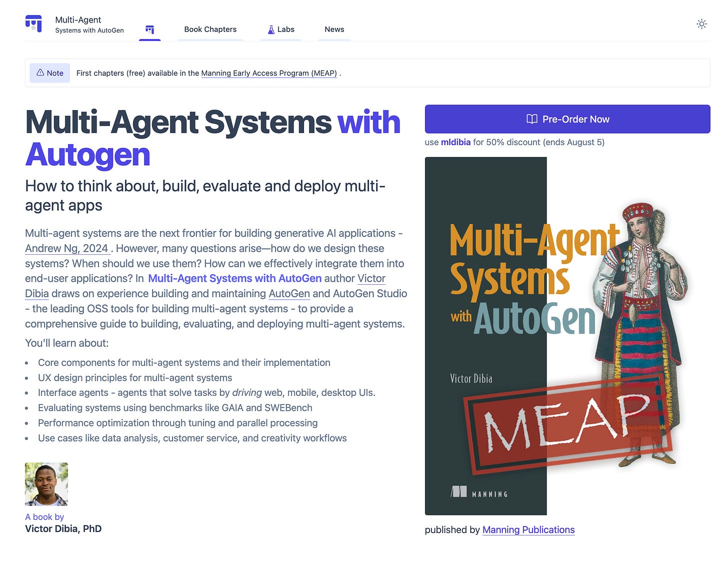
Task: Click bullet 'Interface agents - agents that solve tasks'
Action: tap(206, 393)
